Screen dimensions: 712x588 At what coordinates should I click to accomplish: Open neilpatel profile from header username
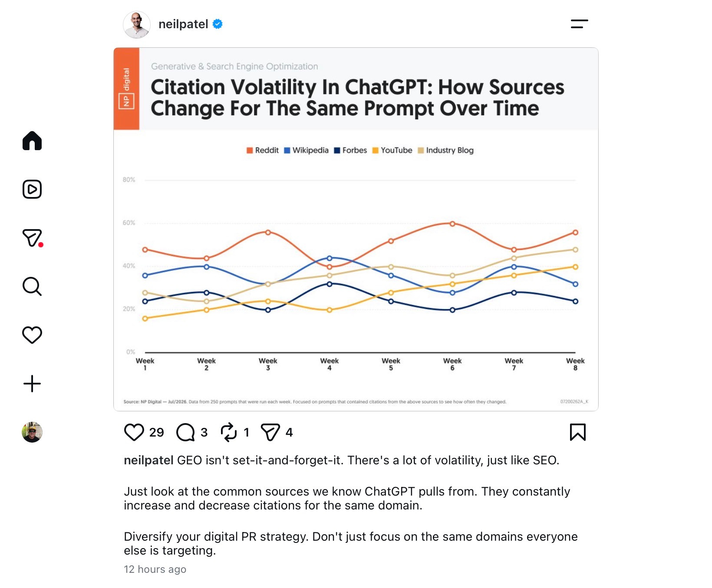pos(183,24)
